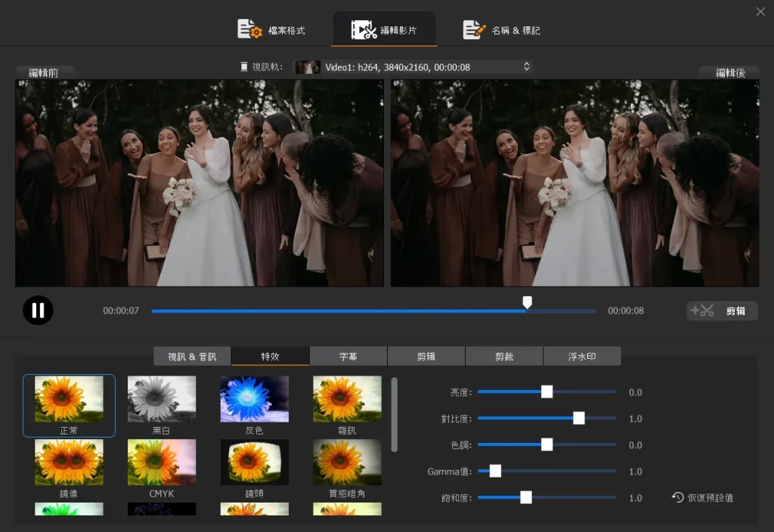This screenshot has width=774, height=532.
Task: Click the saturation value 1.0
Action: tap(635, 498)
